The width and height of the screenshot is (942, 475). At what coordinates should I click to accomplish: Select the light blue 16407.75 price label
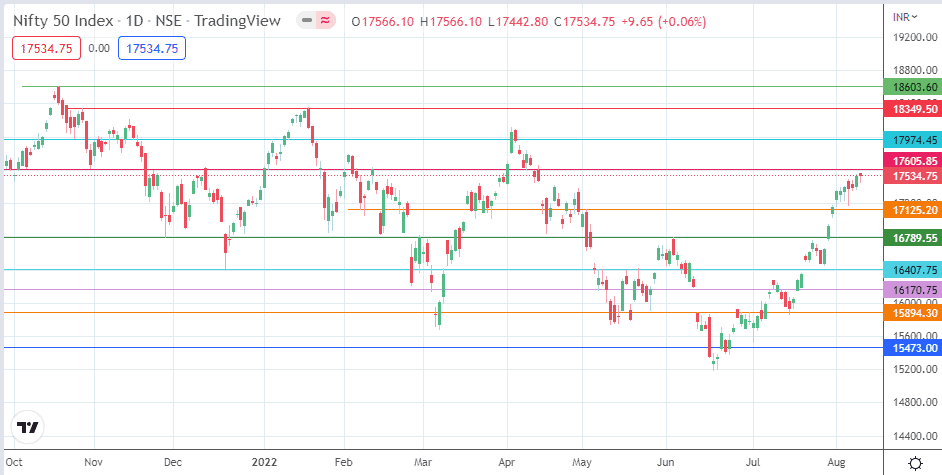913,270
